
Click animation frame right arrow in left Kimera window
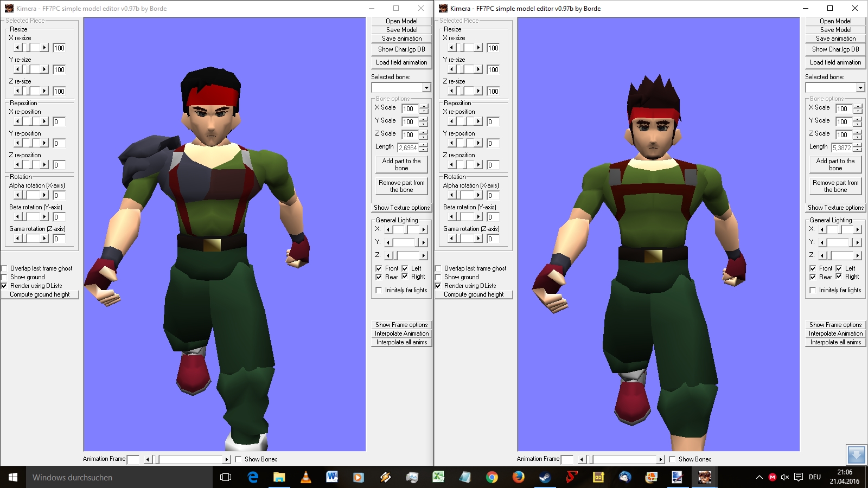[227, 459]
